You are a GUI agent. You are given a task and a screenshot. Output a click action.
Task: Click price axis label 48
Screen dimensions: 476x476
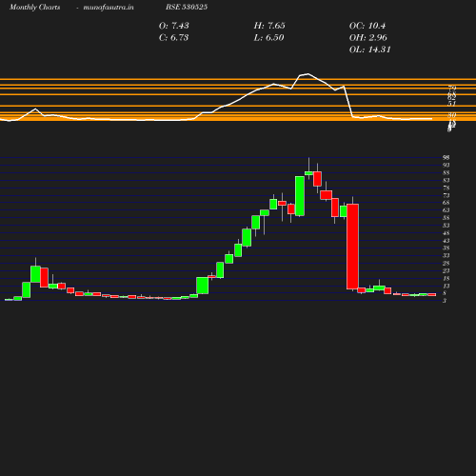point(446,233)
